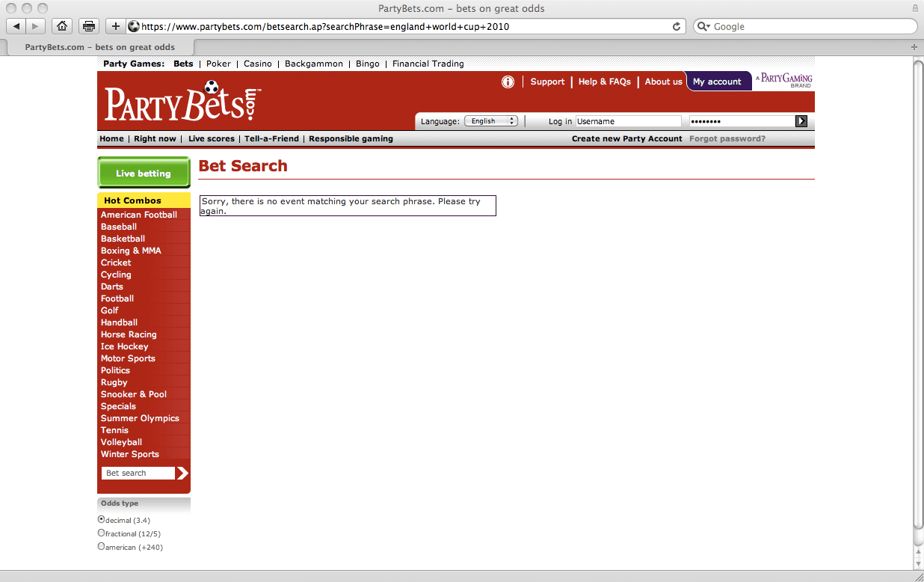Open Right now in navigation bar
This screenshot has height=582, width=924.
[155, 138]
